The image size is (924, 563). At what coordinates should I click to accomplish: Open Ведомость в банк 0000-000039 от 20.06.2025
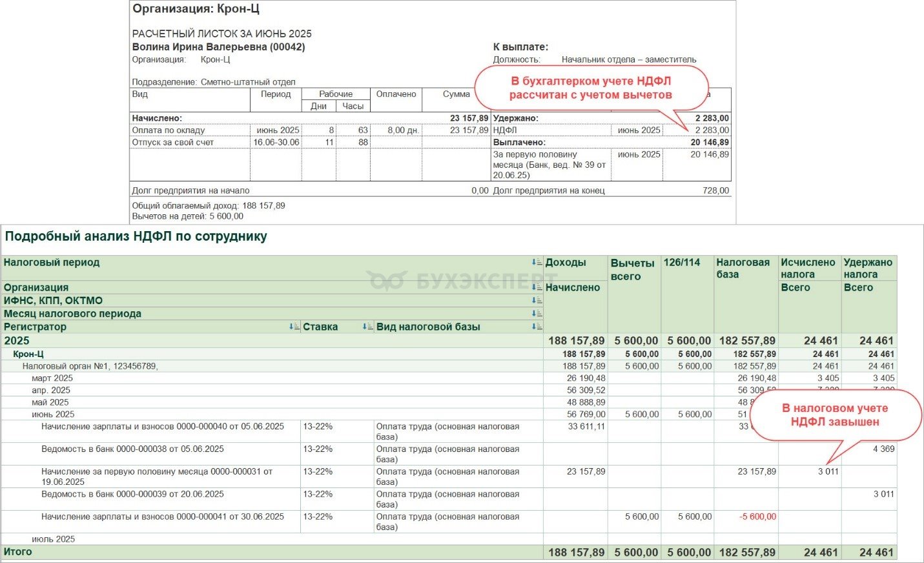click(x=132, y=494)
